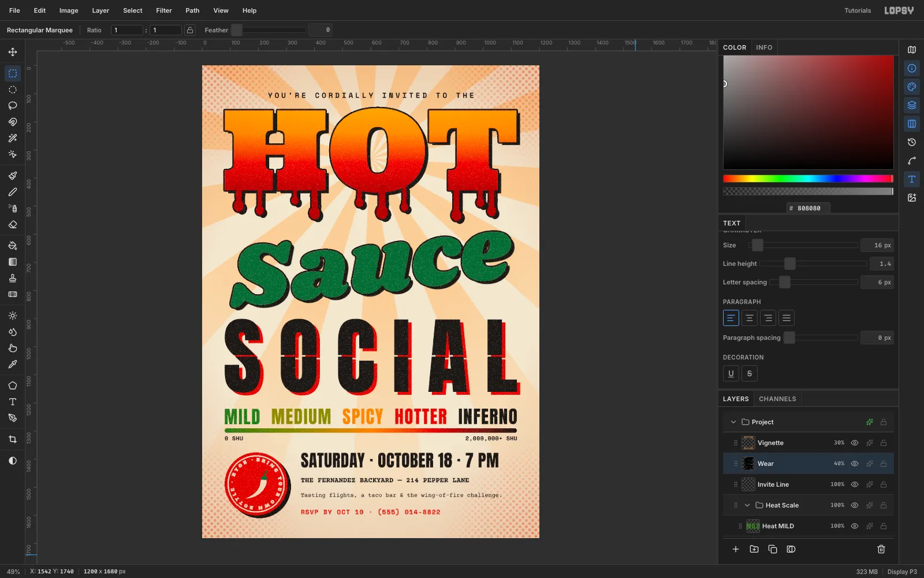Select the Brush tool
Screen dimensions: 924x578
tap(13, 176)
